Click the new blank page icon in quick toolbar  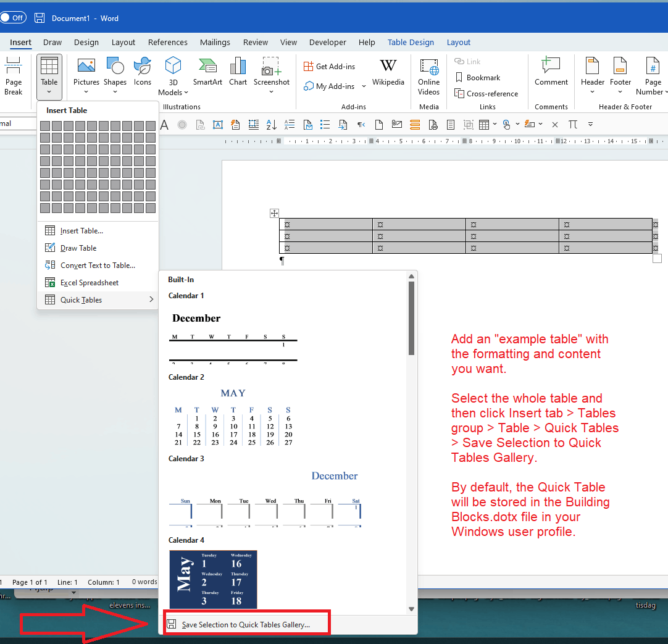[x=378, y=125]
